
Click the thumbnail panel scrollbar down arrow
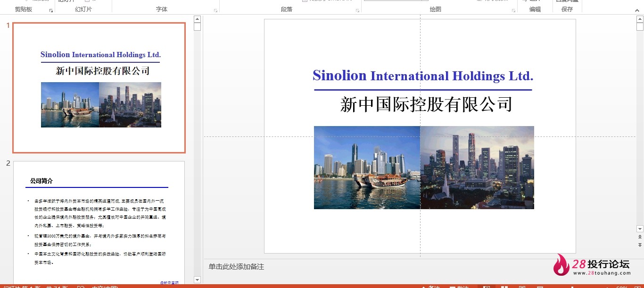click(197, 280)
